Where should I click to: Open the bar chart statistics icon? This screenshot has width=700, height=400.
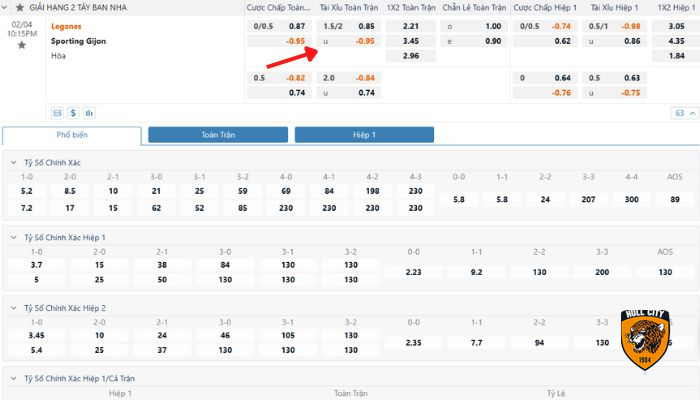[89, 113]
